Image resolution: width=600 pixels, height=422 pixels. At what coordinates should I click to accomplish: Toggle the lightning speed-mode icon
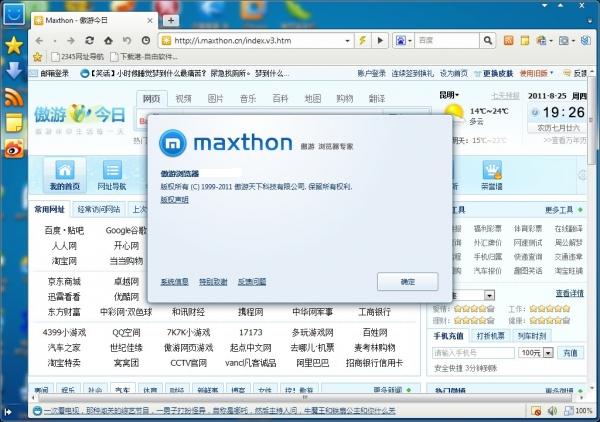362,41
